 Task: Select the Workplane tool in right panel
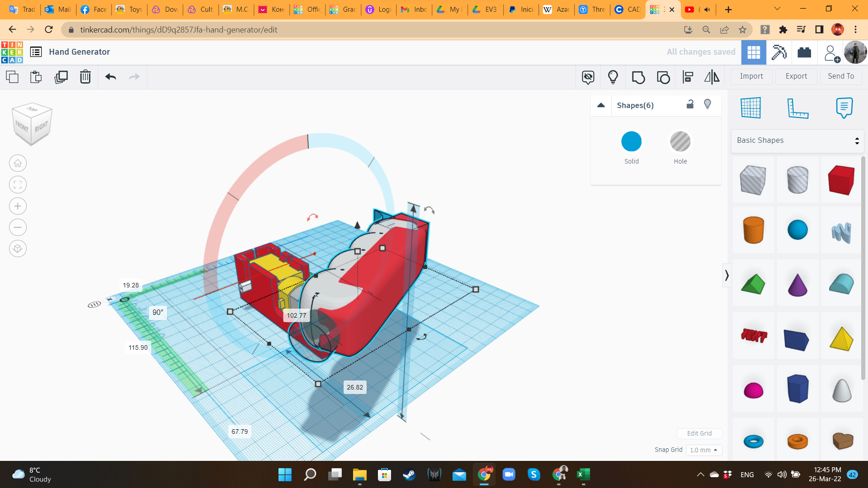[751, 108]
